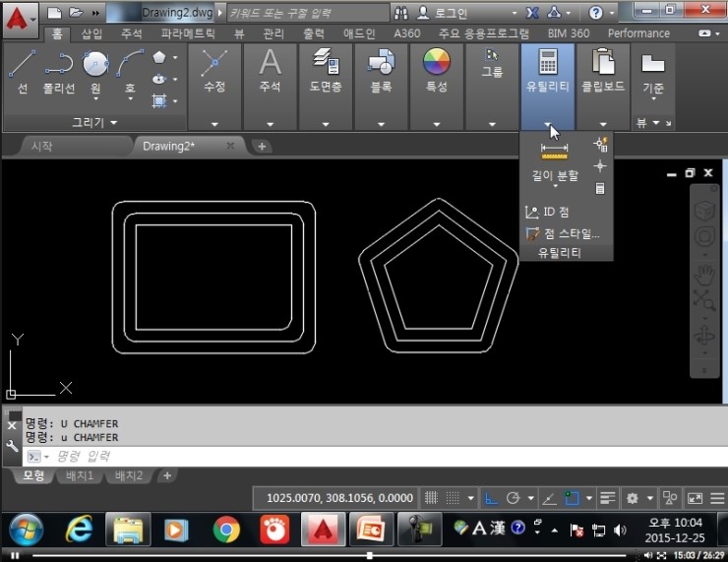The width and height of the screenshot is (728, 562).
Task: Open the QuickCalc calculator icon in Utilities
Action: pyautogui.click(x=600, y=188)
